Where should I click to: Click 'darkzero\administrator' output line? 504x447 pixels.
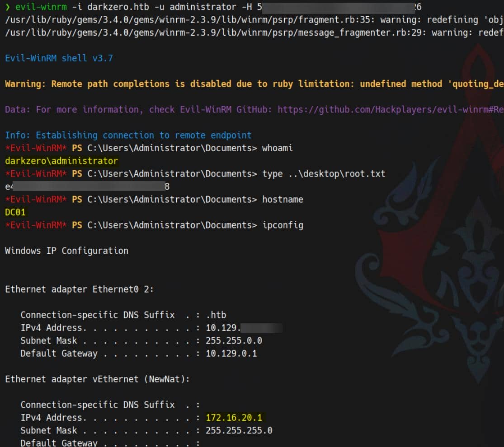61,161
